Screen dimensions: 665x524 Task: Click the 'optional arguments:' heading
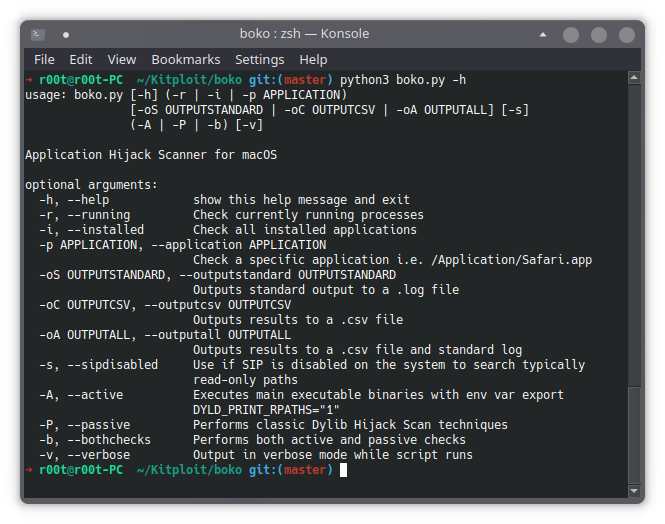[91, 185]
